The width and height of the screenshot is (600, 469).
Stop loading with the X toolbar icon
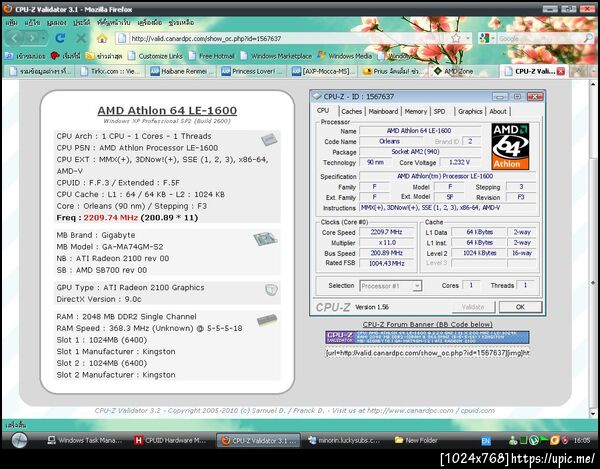[81, 38]
